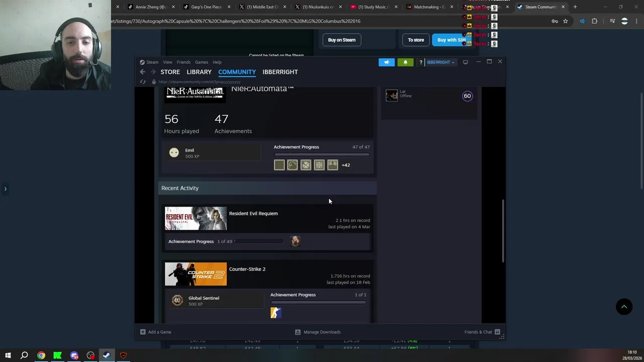Click the third NieR achievement icon
644x362 pixels.
[x=306, y=165]
